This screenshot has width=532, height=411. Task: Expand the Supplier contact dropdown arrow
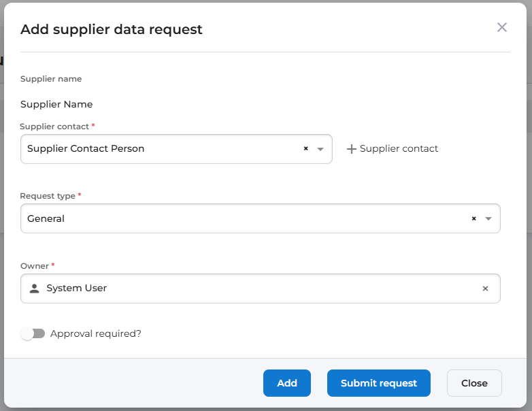click(320, 149)
